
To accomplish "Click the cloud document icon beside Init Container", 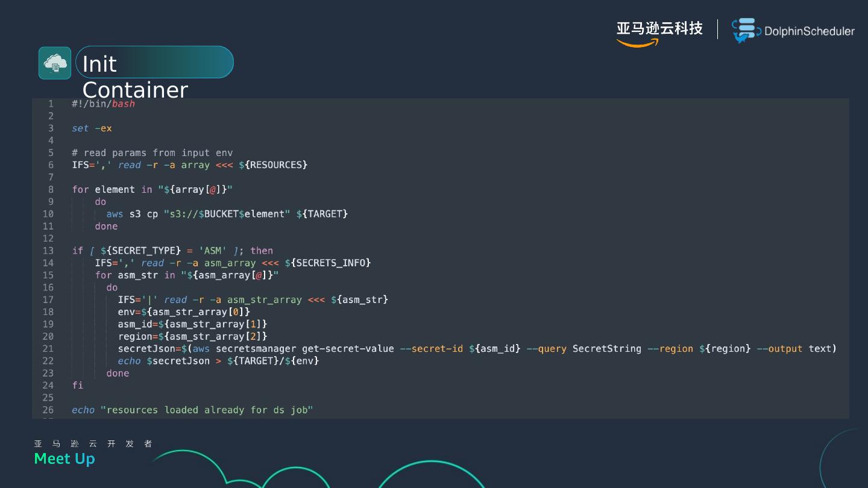I will coord(55,63).
